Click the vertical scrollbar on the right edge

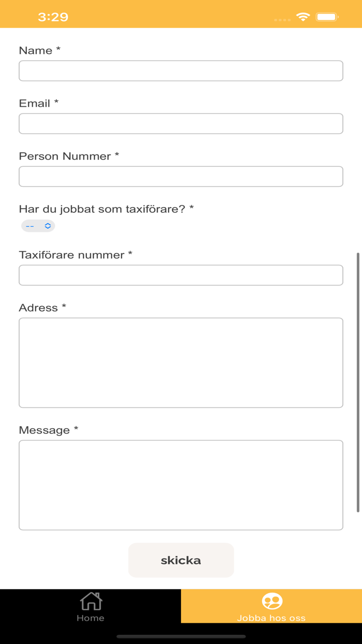(x=358, y=383)
